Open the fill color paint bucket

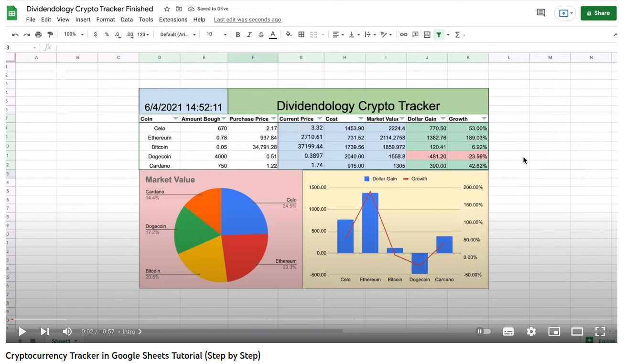click(x=289, y=34)
